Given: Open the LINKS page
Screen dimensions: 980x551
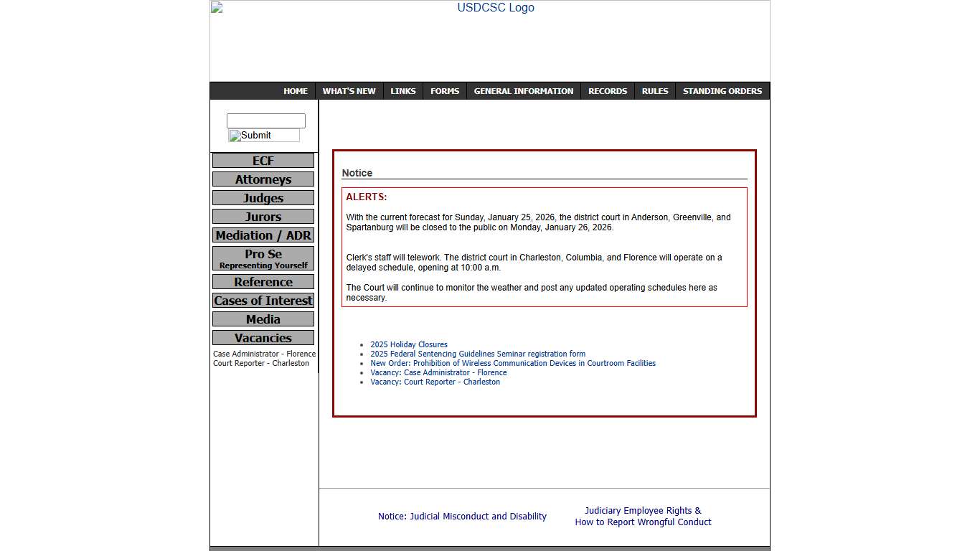Looking at the screenshot, I should click(402, 90).
